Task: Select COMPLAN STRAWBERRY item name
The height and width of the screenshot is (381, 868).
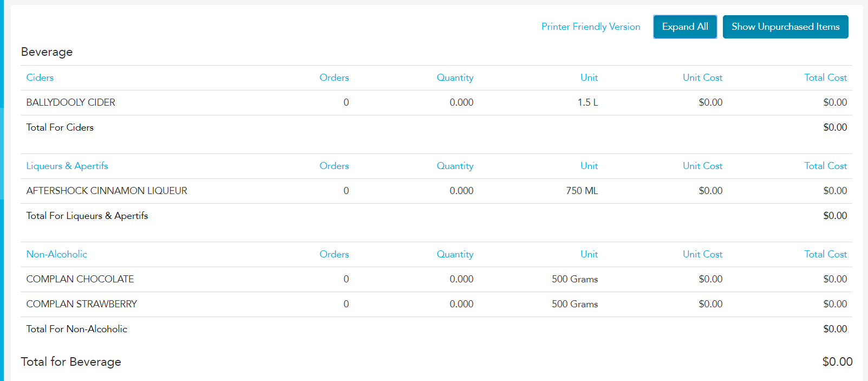Action: [82, 304]
